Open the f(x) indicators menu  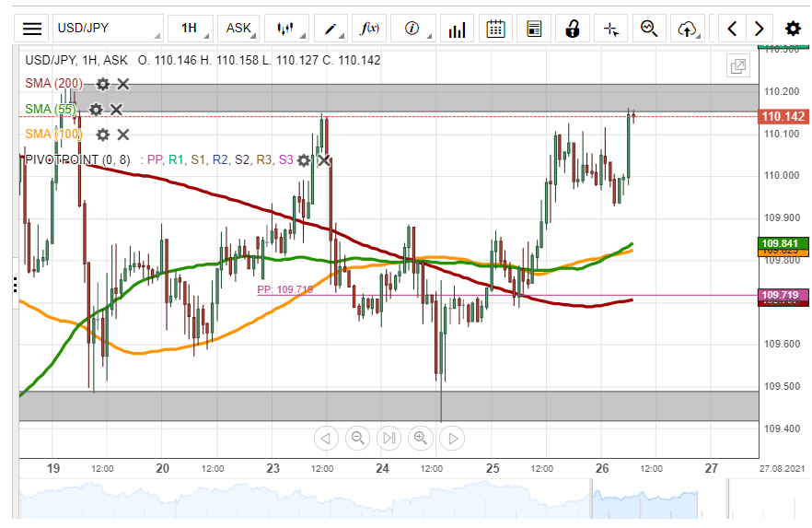(x=370, y=29)
